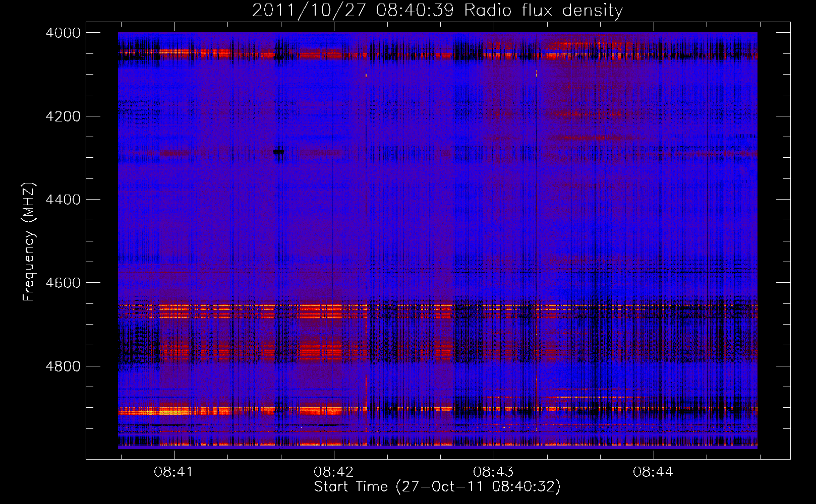
Task: Click the '08:42' time axis label
Action: (333, 472)
